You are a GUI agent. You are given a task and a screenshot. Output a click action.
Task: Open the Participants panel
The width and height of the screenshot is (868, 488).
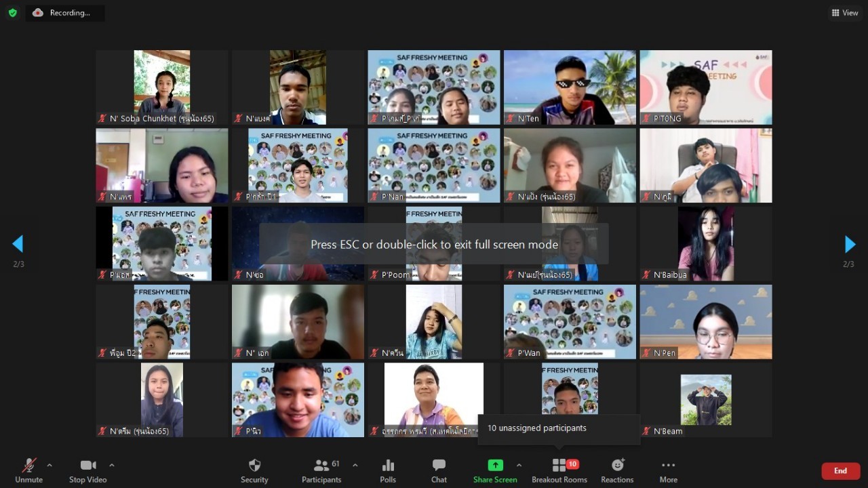[x=321, y=466]
